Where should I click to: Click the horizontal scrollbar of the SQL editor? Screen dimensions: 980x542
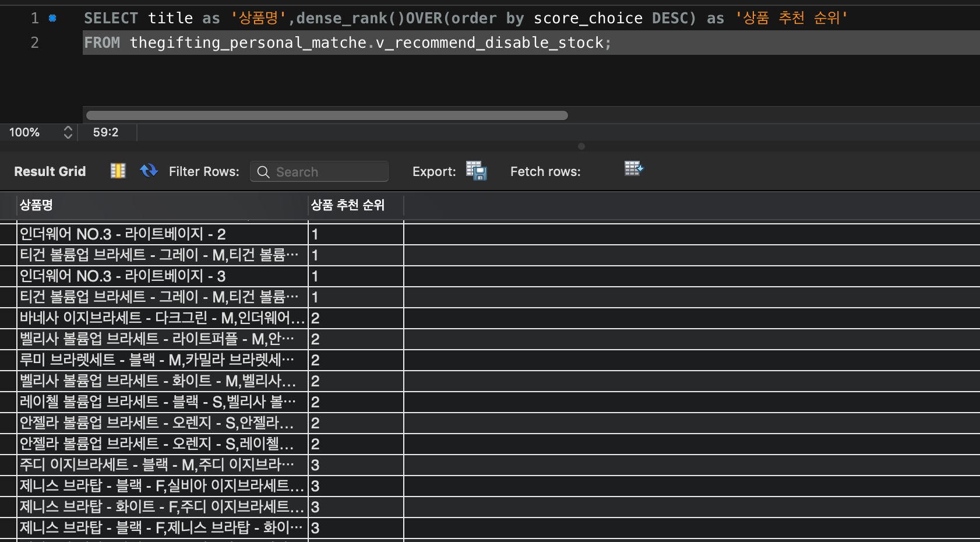[327, 115]
